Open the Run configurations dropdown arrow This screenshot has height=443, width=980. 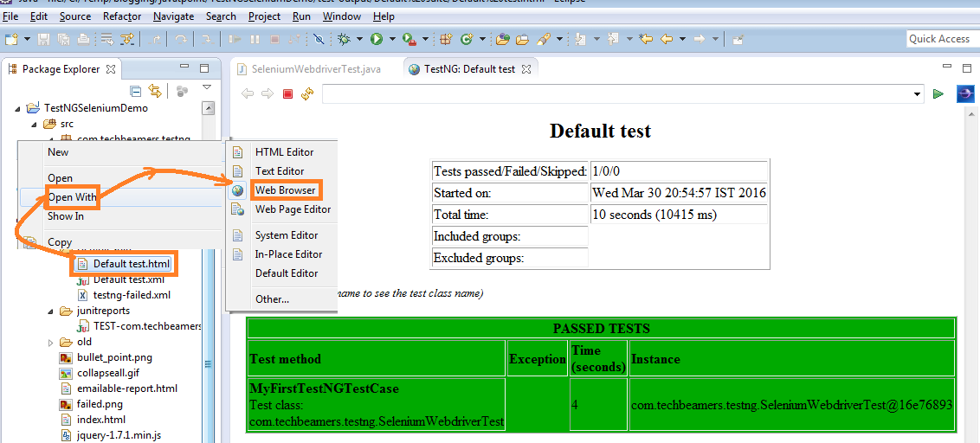(x=392, y=39)
